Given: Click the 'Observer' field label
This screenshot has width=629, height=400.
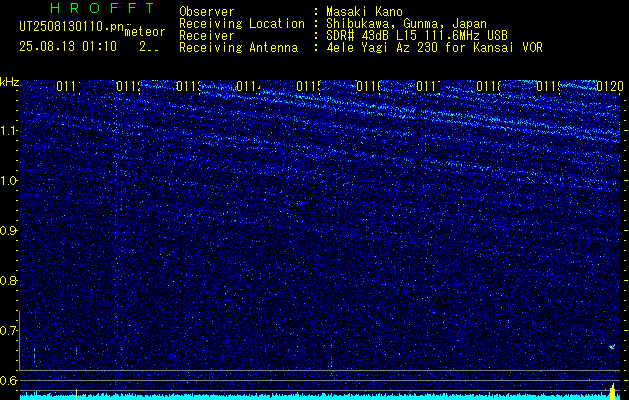Looking at the screenshot, I should tap(207, 12).
